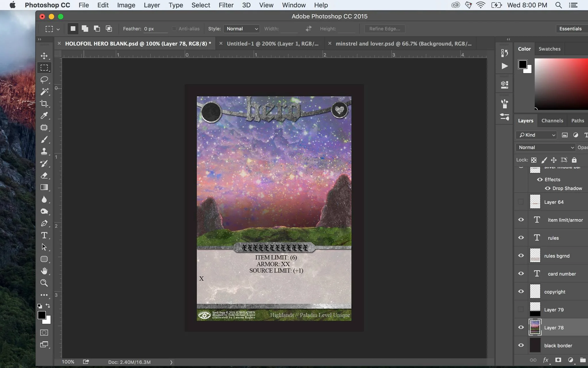Viewport: 588px width, 368px height.
Task: Select the Eyedropper tool
Action: 44,116
